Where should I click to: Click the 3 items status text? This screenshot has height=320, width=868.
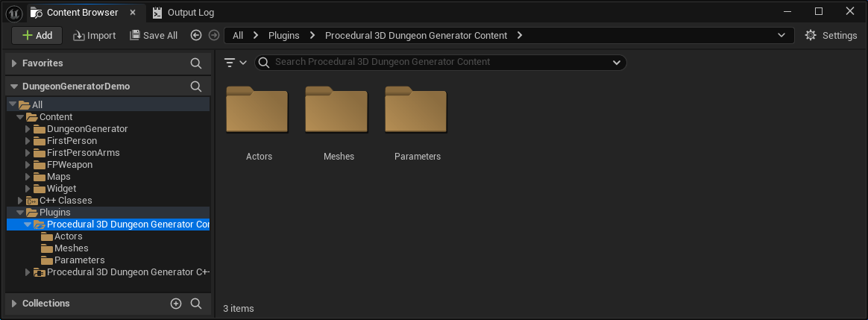[239, 308]
